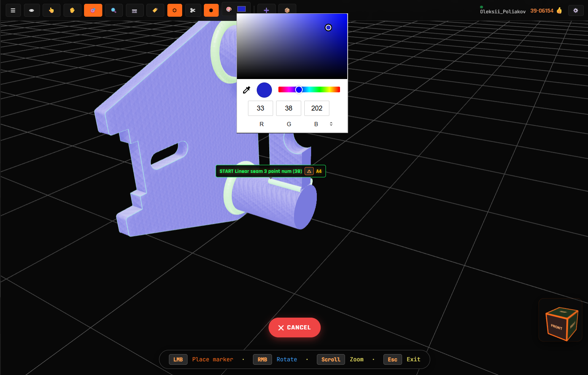Toggle the hexagon outline tool
This screenshot has width=588, height=375.
(x=175, y=10)
